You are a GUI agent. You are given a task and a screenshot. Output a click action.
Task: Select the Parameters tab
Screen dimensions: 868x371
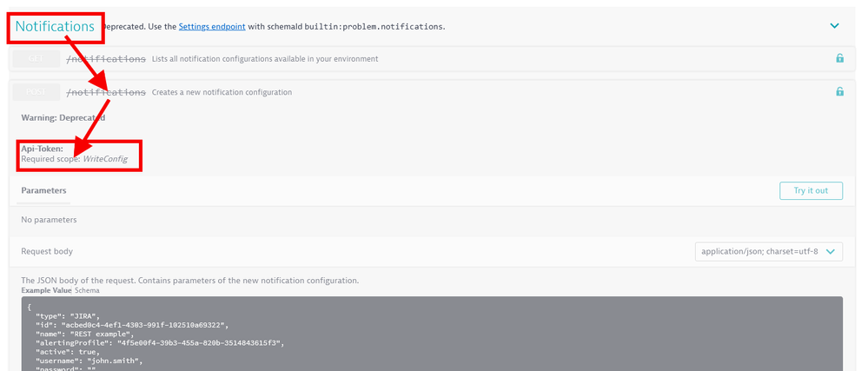coord(43,190)
